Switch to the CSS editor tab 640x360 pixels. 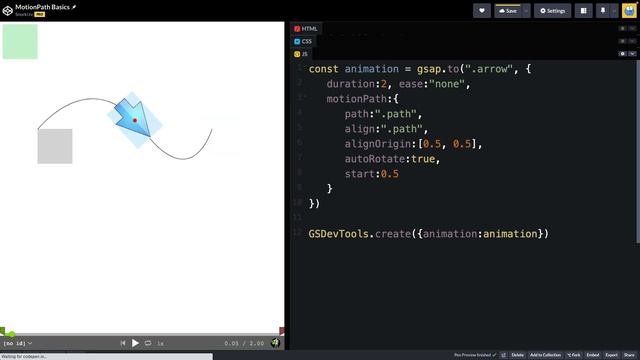(x=303, y=41)
